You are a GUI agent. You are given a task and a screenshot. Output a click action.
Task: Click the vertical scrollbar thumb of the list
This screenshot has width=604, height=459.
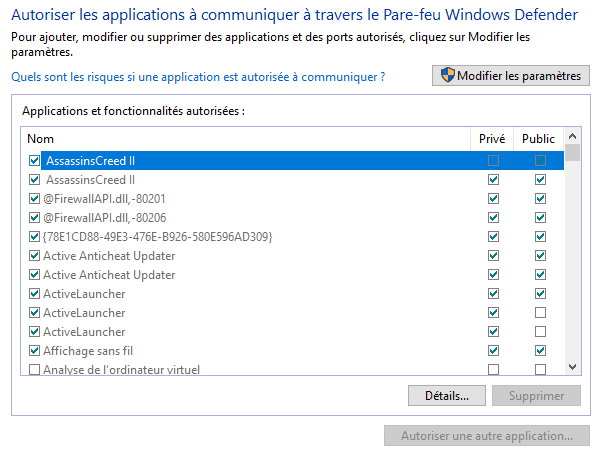(x=572, y=153)
